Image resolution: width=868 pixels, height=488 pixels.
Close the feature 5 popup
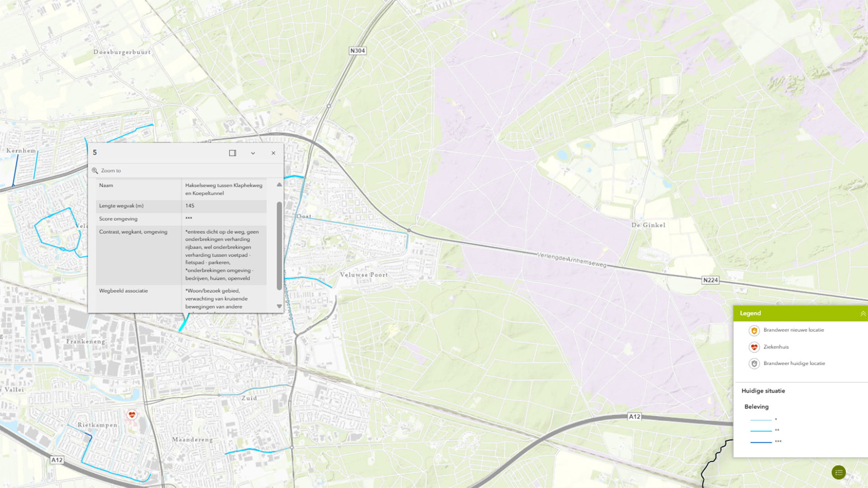pyautogui.click(x=273, y=153)
